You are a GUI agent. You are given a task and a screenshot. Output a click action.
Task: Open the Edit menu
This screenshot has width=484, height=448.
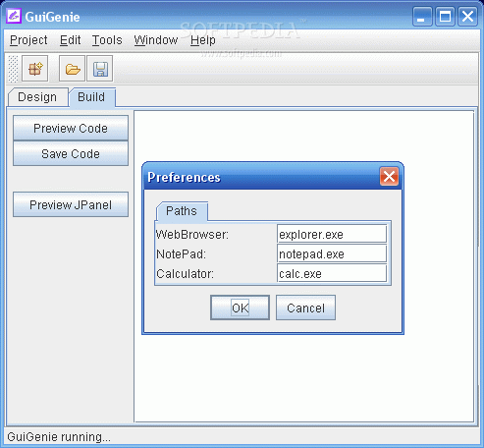tap(70, 40)
